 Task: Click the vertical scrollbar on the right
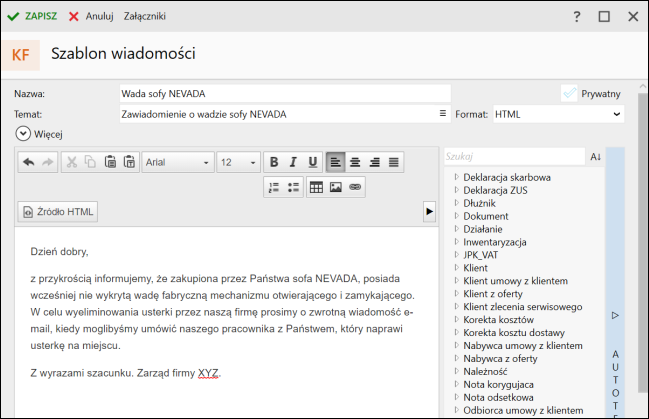pos(642,243)
